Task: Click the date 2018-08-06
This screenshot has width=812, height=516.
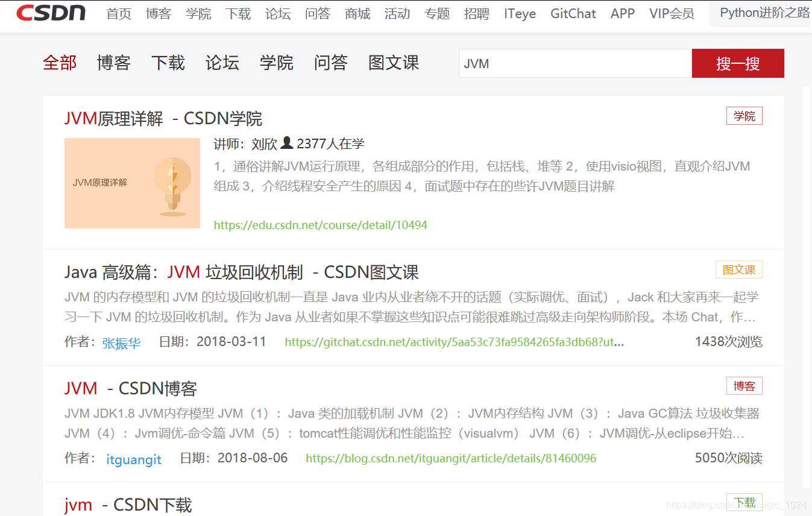Action: 253,458
